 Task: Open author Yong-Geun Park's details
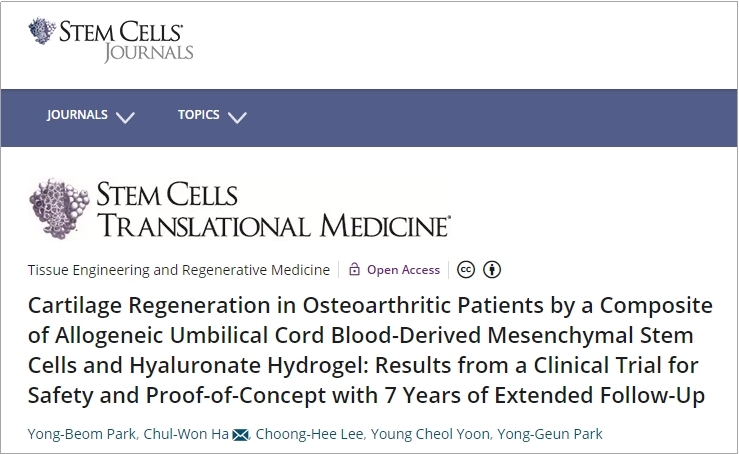[x=550, y=434]
